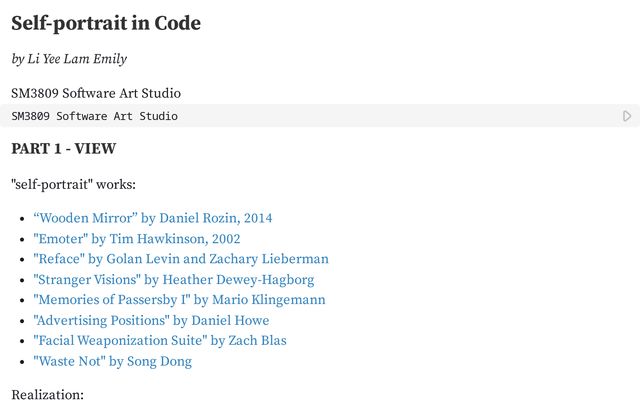Open the "Wooden Mirror" by Daniel Rozin link
Image resolution: width=640 pixels, height=400 pixels.
coord(153,218)
